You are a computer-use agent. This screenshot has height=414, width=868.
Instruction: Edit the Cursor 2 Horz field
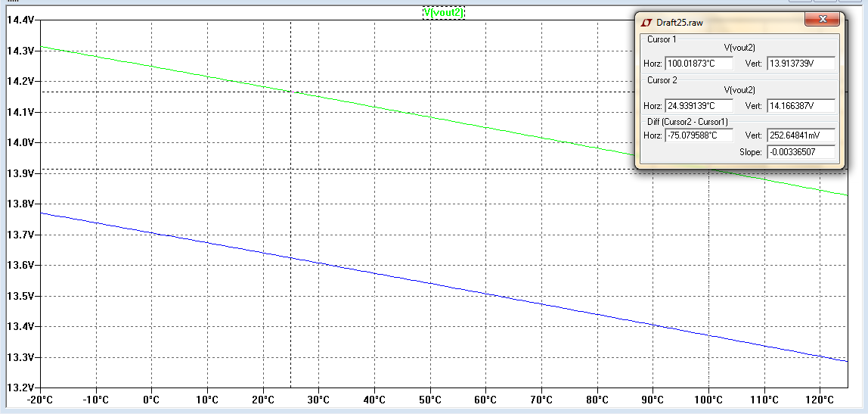coord(699,105)
